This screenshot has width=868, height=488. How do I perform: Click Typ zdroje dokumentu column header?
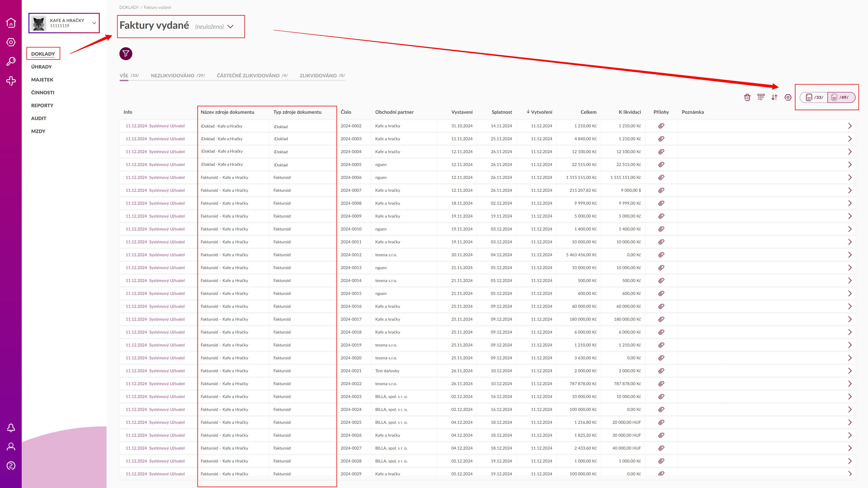click(297, 112)
